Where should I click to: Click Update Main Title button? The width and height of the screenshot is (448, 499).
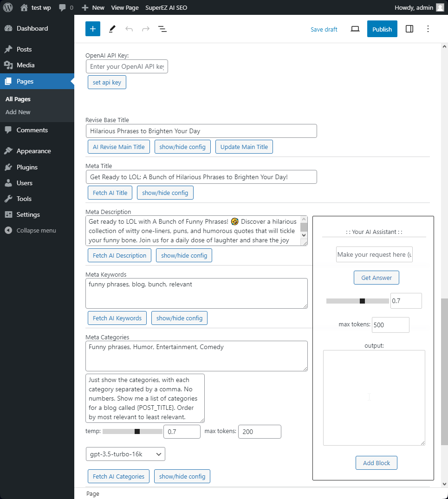pyautogui.click(x=244, y=147)
